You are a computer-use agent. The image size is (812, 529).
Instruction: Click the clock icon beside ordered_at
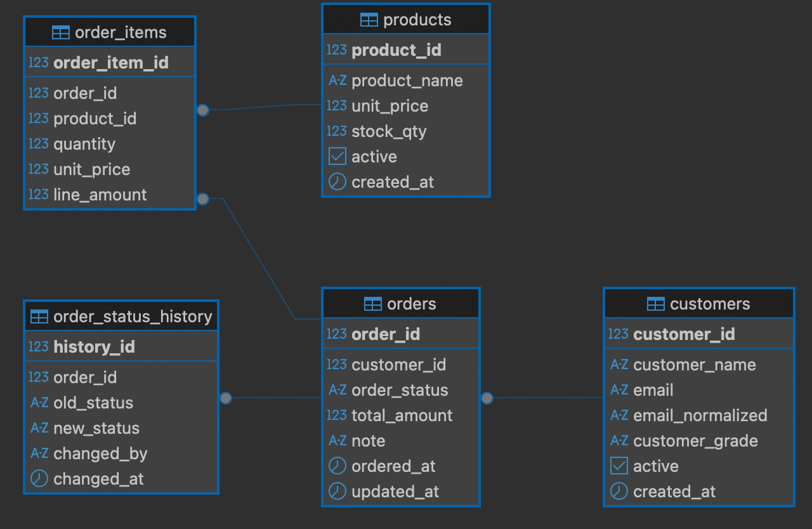click(337, 466)
